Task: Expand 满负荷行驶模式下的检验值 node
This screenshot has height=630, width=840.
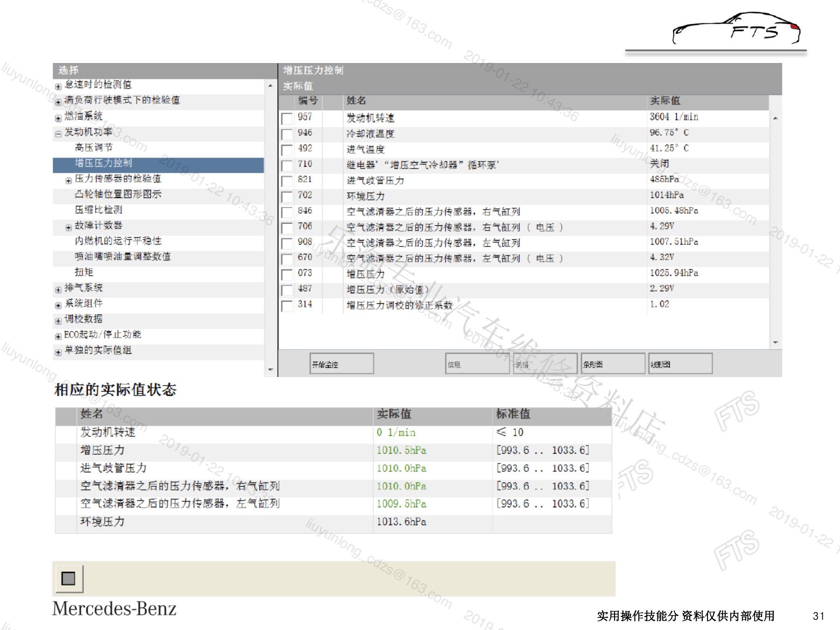Action: [58, 102]
